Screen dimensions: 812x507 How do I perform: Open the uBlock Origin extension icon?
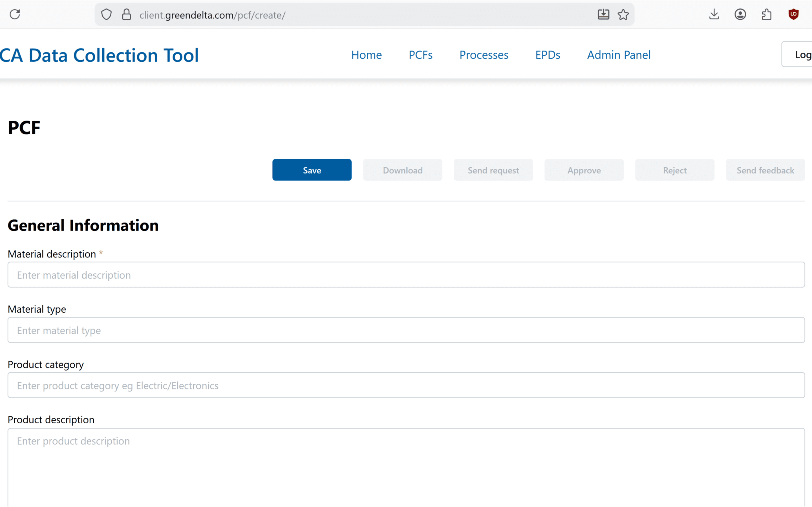coord(793,14)
